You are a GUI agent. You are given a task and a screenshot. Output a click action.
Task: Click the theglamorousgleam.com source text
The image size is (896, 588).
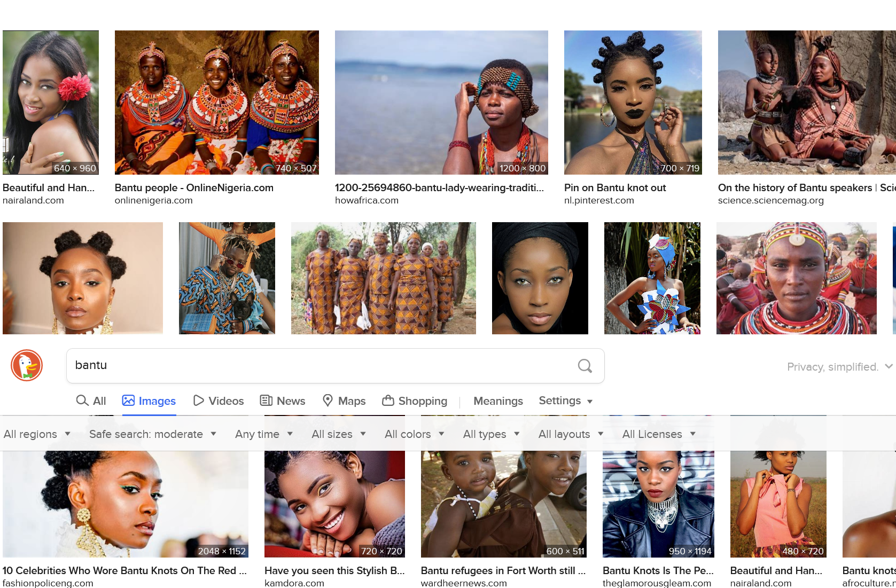click(x=657, y=583)
